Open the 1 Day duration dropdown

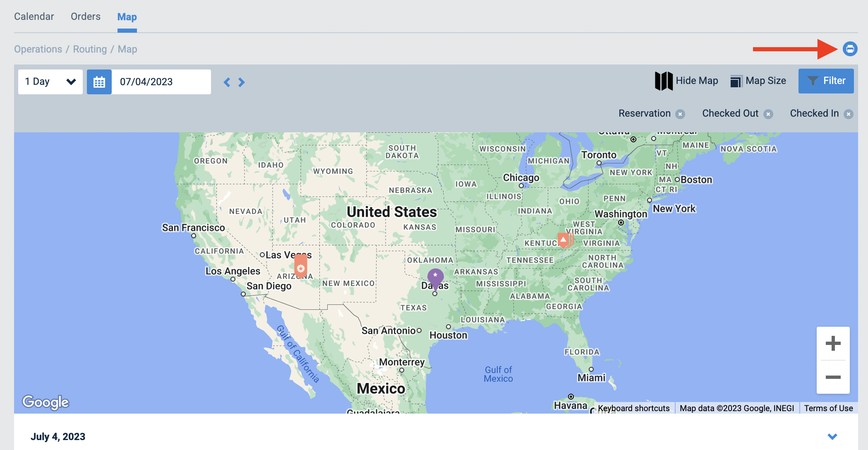(50, 81)
